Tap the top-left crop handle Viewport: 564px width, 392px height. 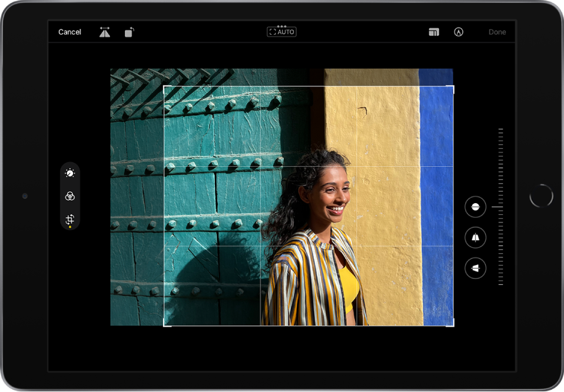pos(164,86)
